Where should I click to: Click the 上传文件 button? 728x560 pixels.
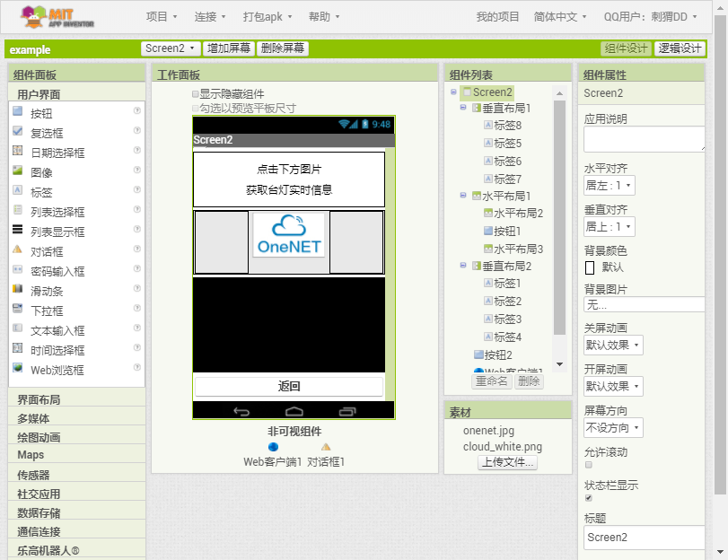[x=507, y=462]
